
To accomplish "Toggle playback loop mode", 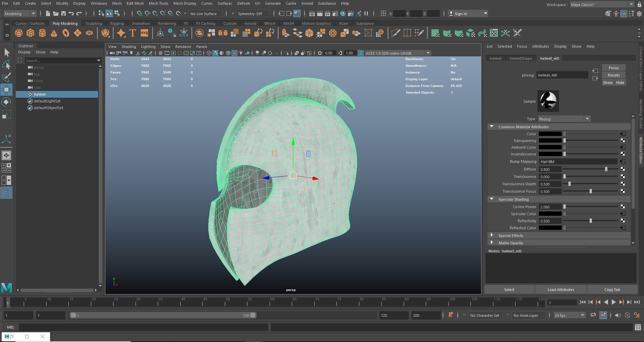I will [593, 315].
